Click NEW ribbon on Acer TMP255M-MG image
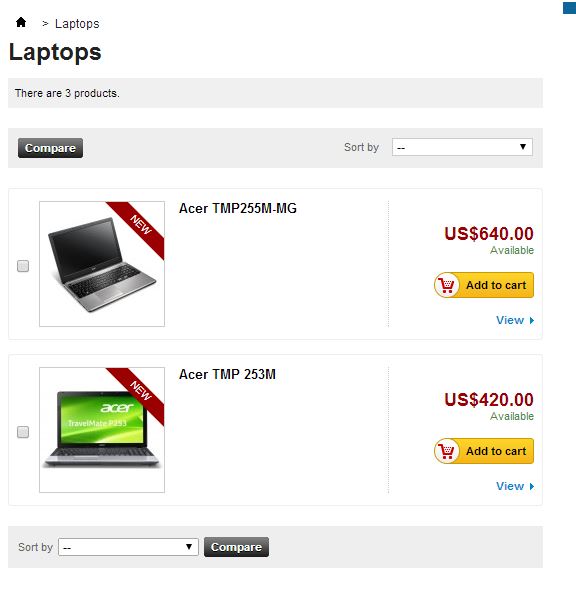Screen dimensions: 576x609 tap(141, 225)
